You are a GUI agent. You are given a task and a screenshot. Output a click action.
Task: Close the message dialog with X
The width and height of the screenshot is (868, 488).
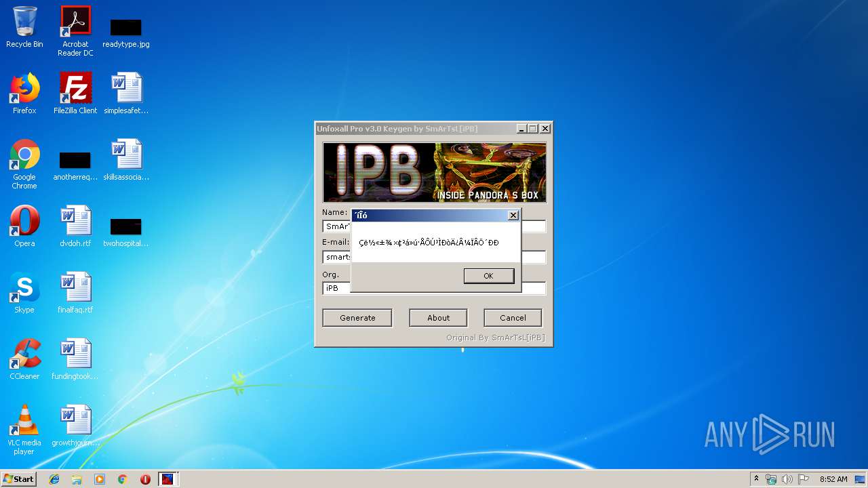[x=513, y=215]
